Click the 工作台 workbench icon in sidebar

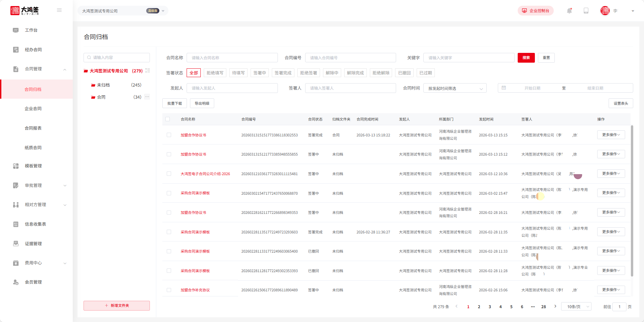(x=16, y=30)
